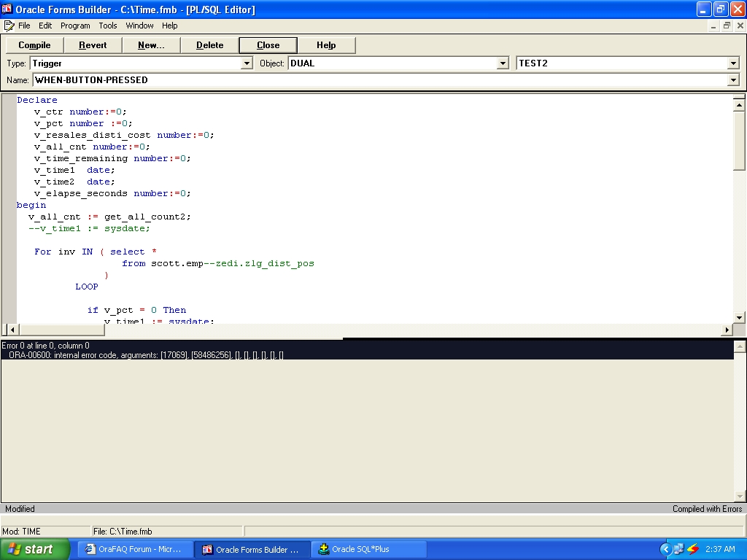
Task: Click the 'Compiled with Errors' status text
Action: coord(707,509)
